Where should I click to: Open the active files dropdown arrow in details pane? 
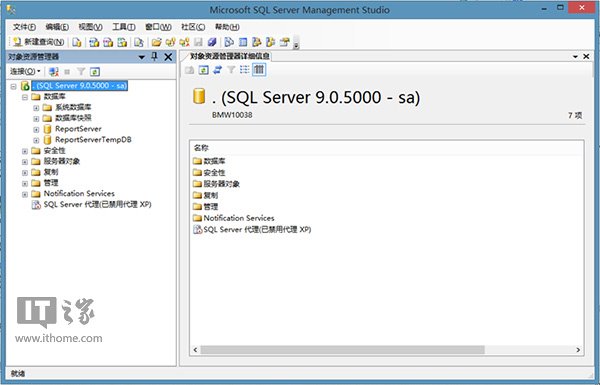pyautogui.click(x=575, y=57)
